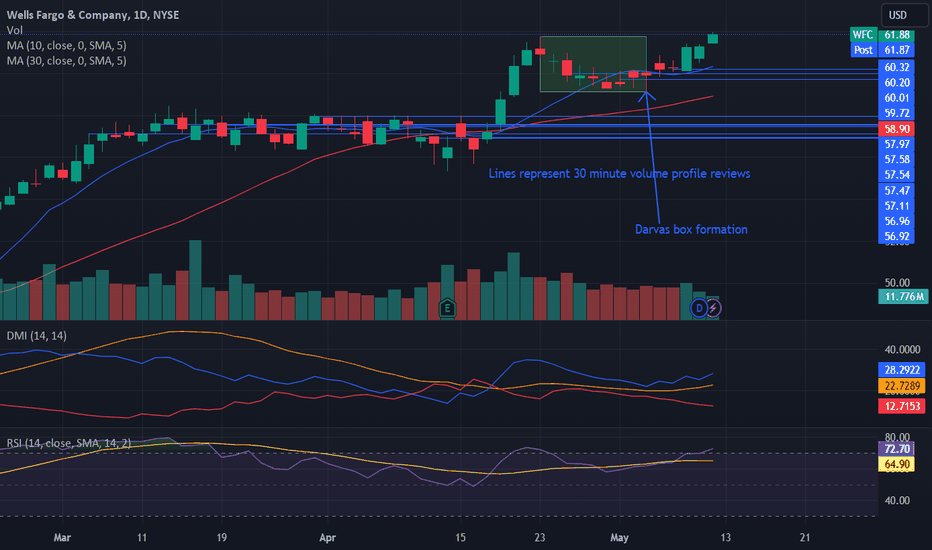The height and width of the screenshot is (550, 932).
Task: Click the '11' date on the time axis
Action: tap(141, 538)
